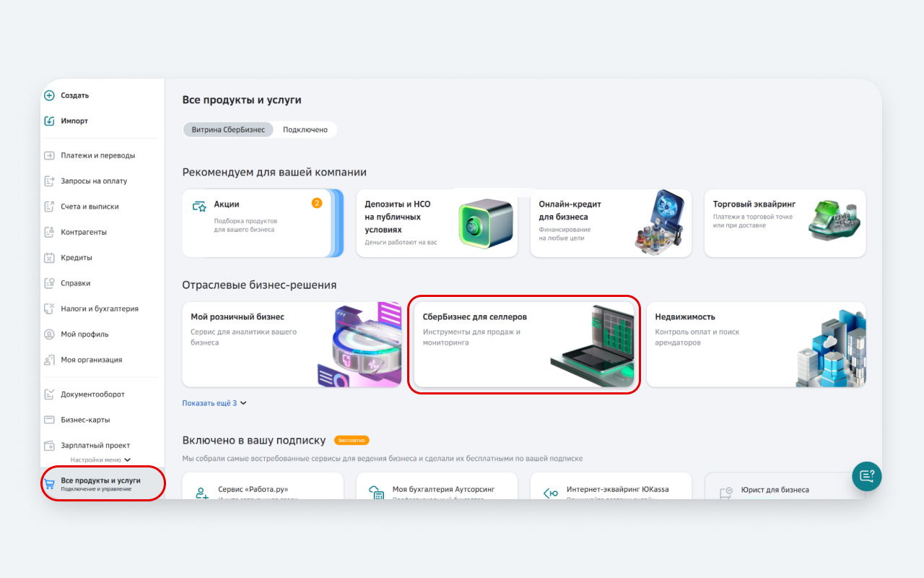The image size is (924, 578).
Task: Click the laptop image on селлеров card
Action: click(x=592, y=346)
